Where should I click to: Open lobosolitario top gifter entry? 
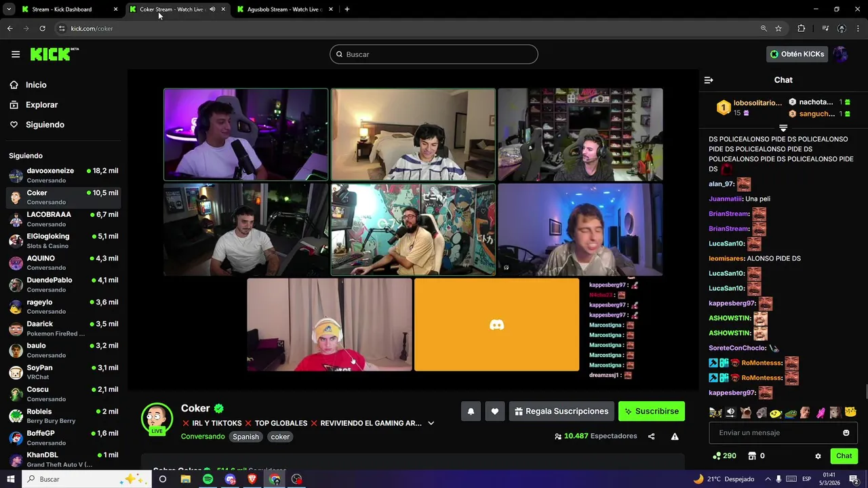749,108
